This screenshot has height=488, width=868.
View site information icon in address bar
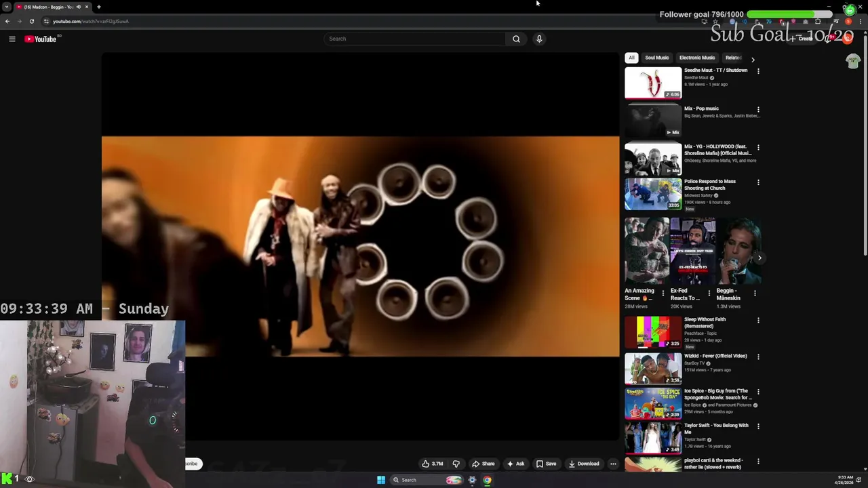coord(46,21)
